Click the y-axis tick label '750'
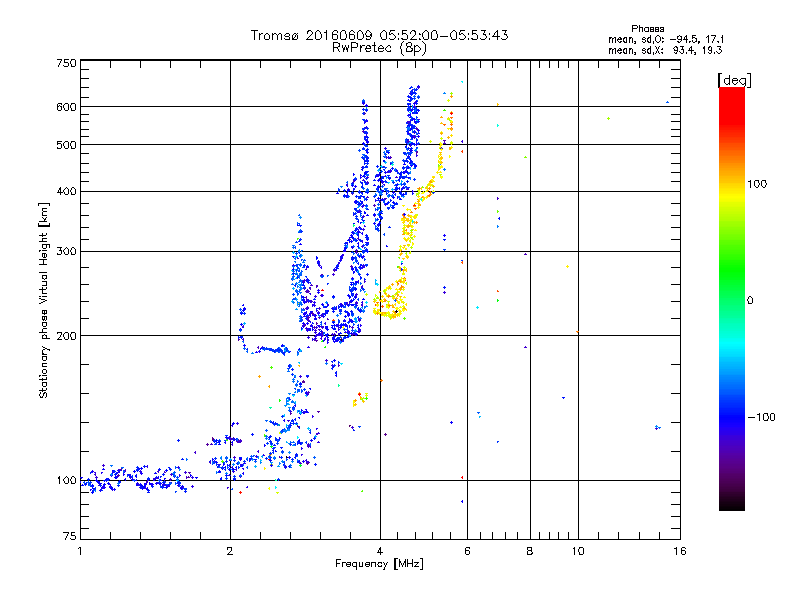Viewport: 800px width, 600px height. (66, 63)
